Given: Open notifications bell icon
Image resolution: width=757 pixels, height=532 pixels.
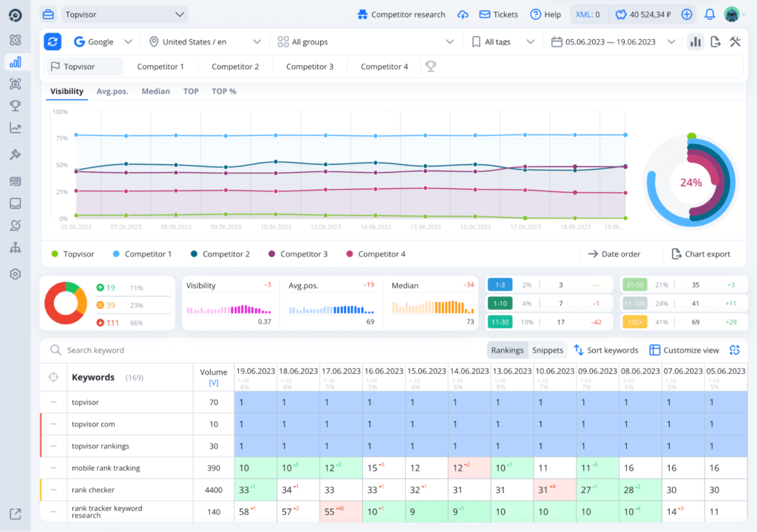Looking at the screenshot, I should pos(710,15).
